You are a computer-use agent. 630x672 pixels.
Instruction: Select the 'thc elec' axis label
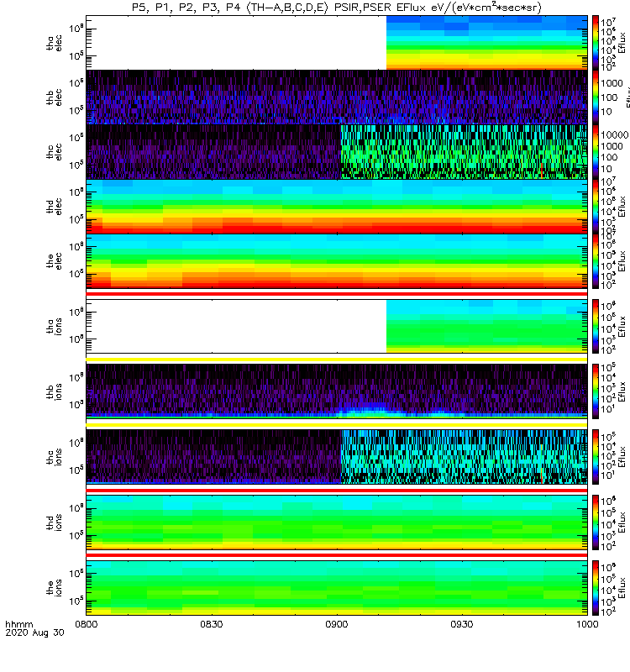click(55, 152)
